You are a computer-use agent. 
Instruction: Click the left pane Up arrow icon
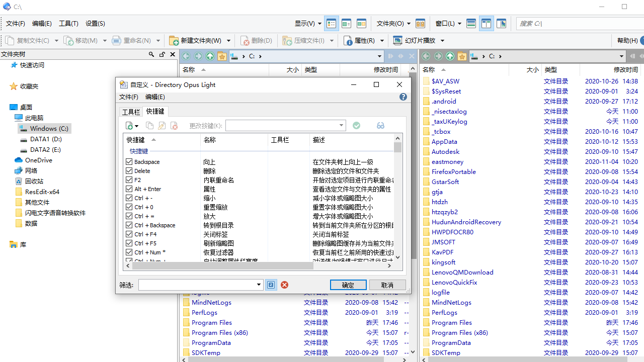coord(210,56)
